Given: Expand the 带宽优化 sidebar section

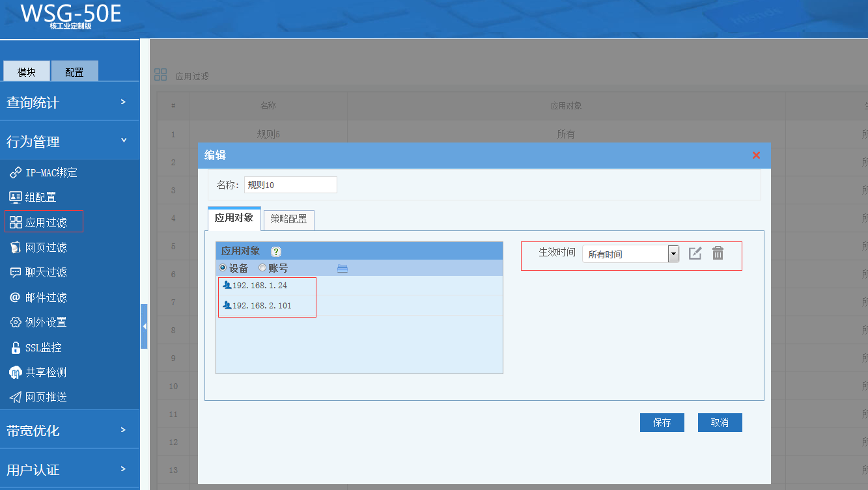Looking at the screenshot, I should click(x=69, y=430).
